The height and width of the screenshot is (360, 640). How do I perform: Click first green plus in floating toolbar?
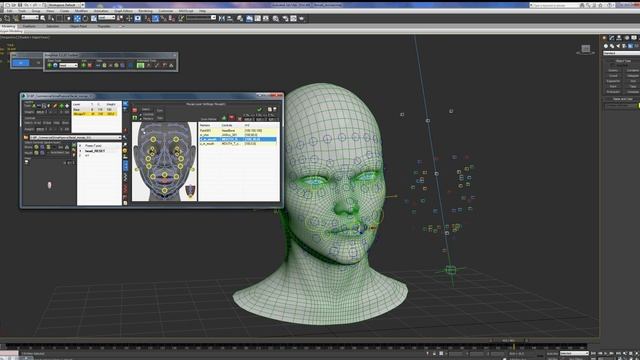(x=49, y=66)
